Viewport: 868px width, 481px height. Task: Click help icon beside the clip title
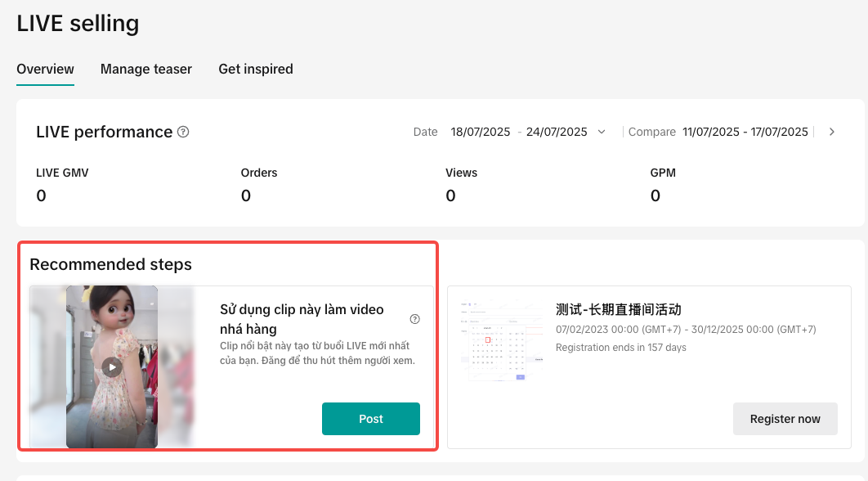(x=414, y=319)
